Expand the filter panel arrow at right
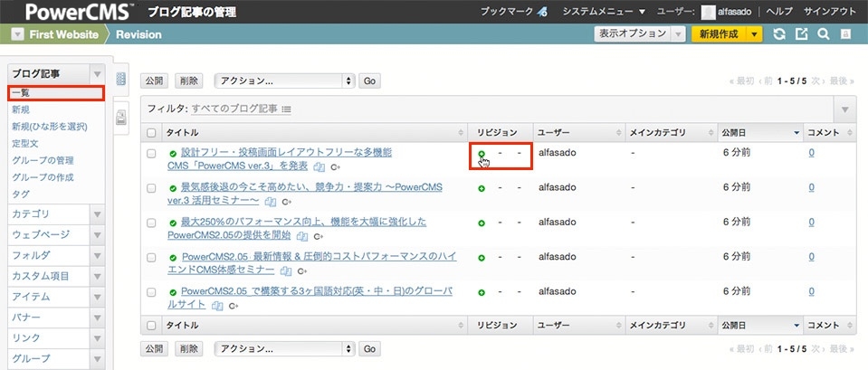This screenshot has width=868, height=370. click(844, 109)
